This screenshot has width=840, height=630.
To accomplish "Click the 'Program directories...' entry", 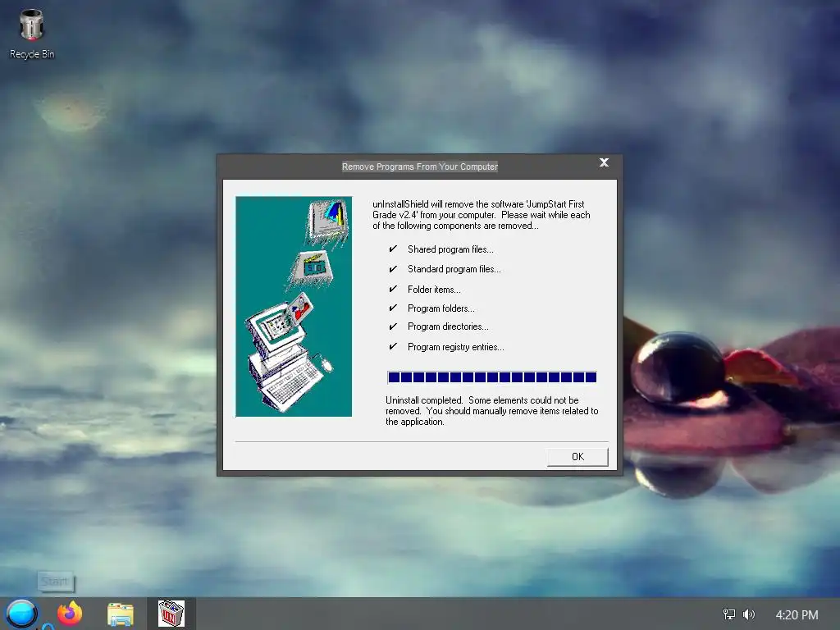I will [x=448, y=326].
